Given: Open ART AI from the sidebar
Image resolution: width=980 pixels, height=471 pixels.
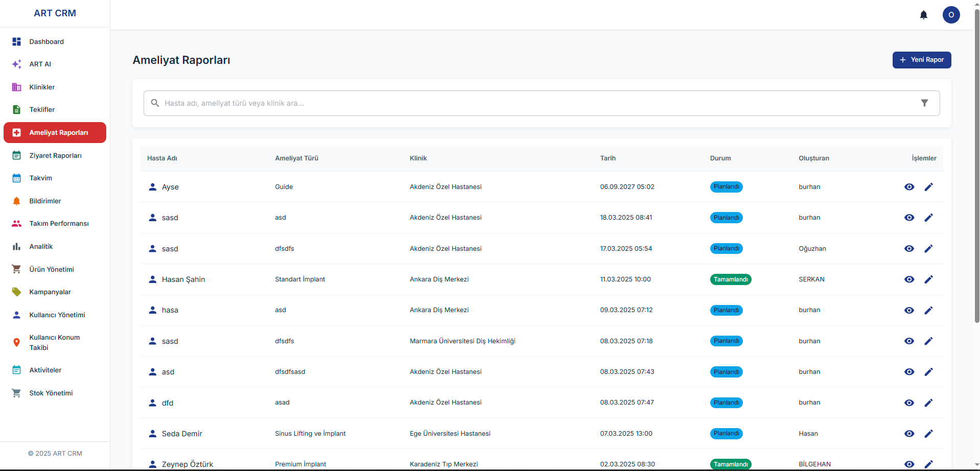Looking at the screenshot, I should tap(40, 64).
